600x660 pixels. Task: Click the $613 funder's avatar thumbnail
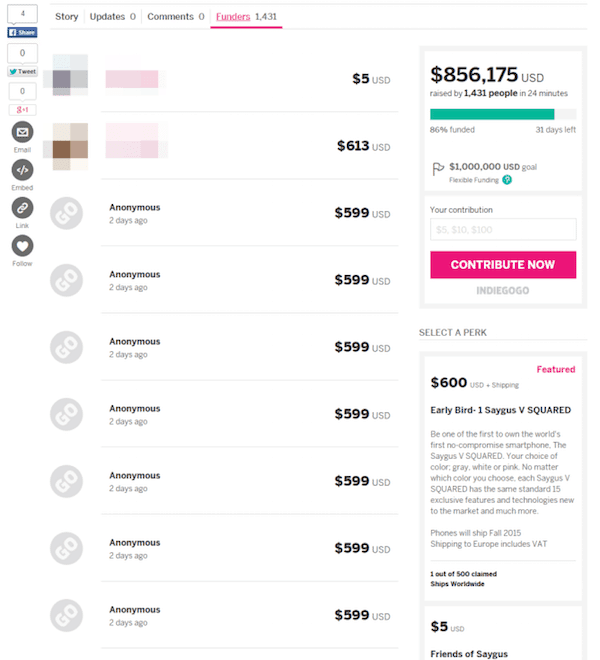coord(69,144)
